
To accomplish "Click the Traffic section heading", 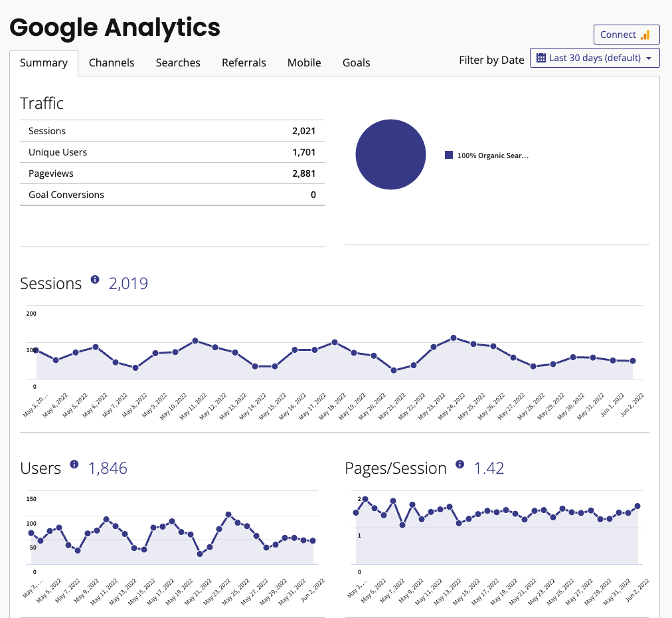I will (x=42, y=104).
